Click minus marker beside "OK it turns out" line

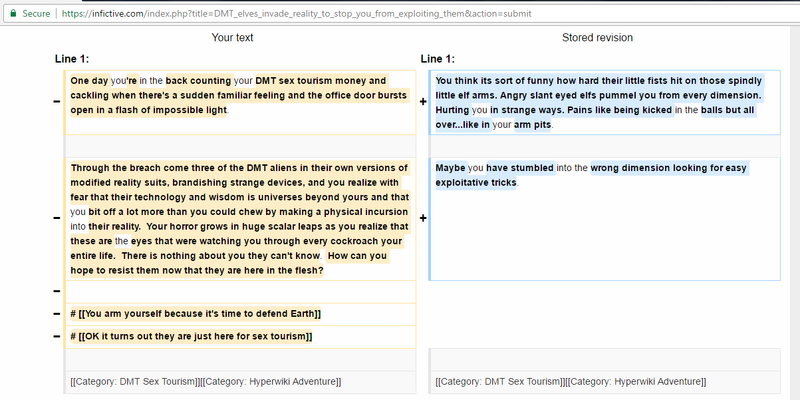pos(57,337)
